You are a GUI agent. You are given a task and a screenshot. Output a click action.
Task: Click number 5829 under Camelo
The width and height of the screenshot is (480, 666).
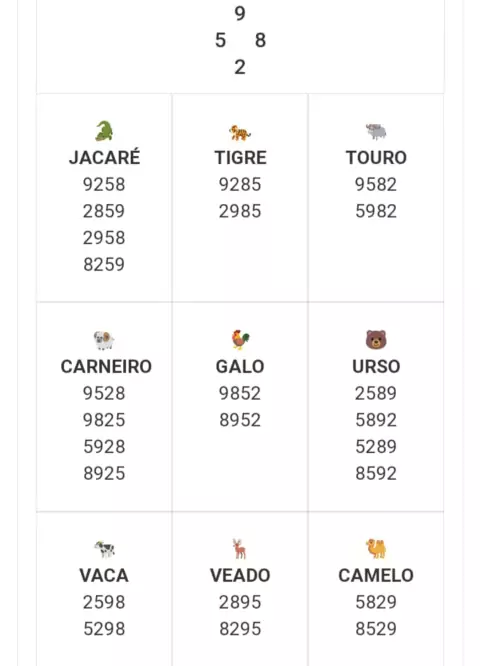point(376,602)
